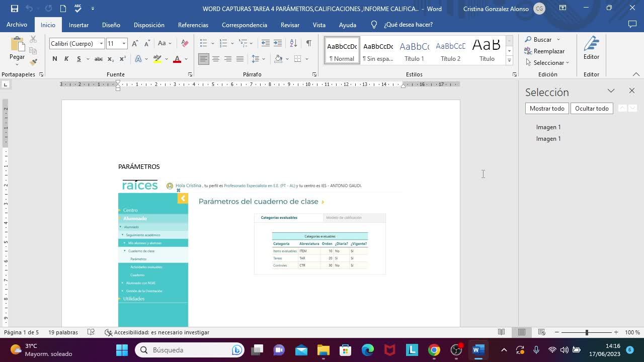Sort the selected text alphabetically
Viewport: 644px width, 362px height.
coord(293,43)
